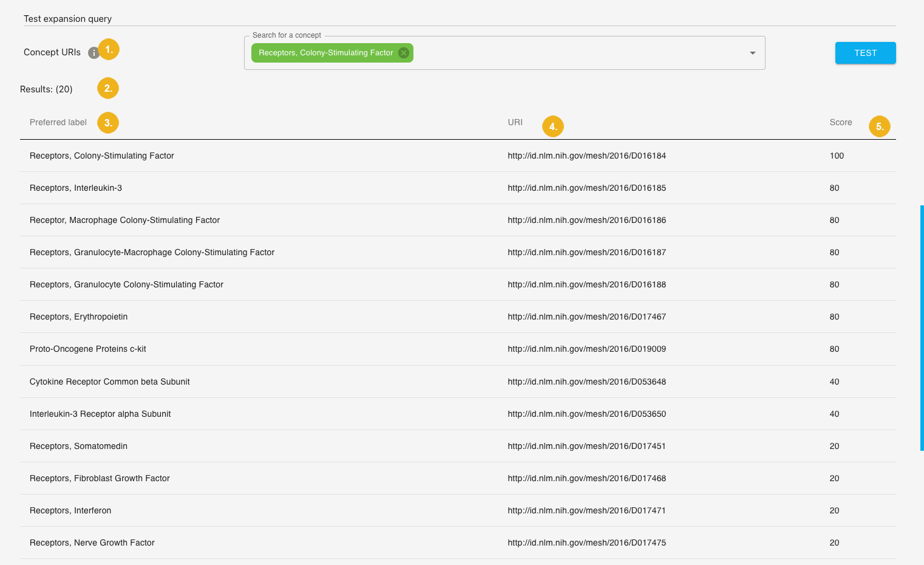
Task: Click the yellow badge numbered 1
Action: point(108,49)
